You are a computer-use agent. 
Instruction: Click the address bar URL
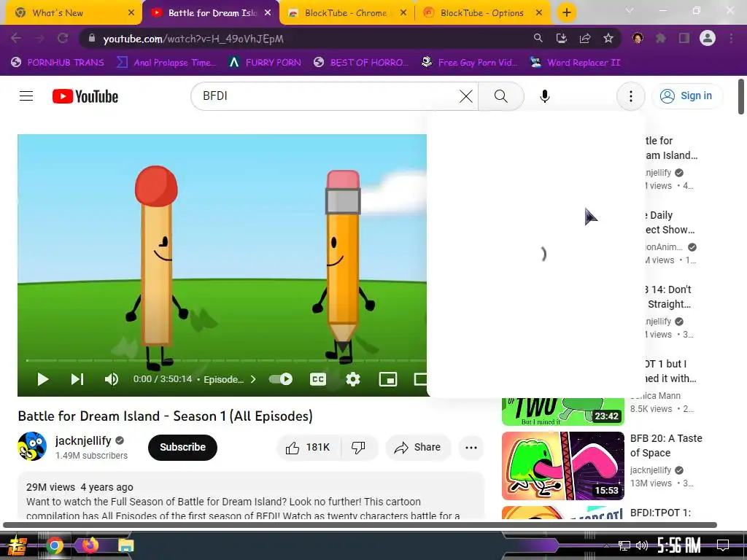(x=193, y=39)
